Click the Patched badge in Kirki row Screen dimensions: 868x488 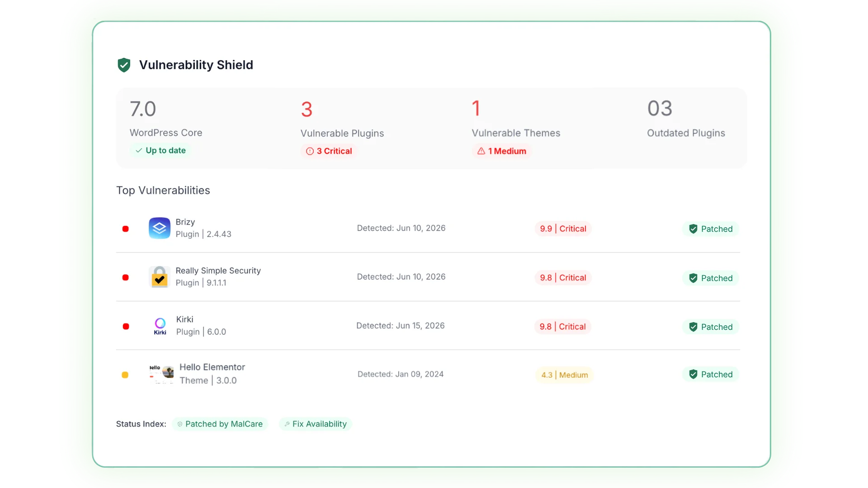tap(711, 327)
